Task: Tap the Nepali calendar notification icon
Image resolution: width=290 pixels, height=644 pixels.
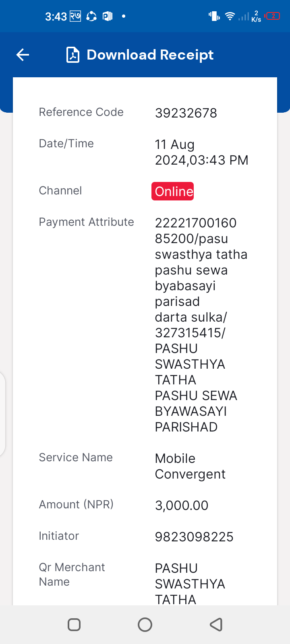Action: [x=75, y=16]
